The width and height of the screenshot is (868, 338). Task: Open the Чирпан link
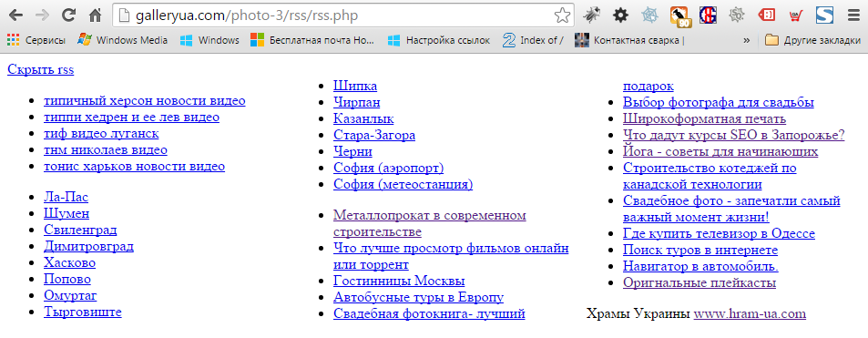coord(356,102)
